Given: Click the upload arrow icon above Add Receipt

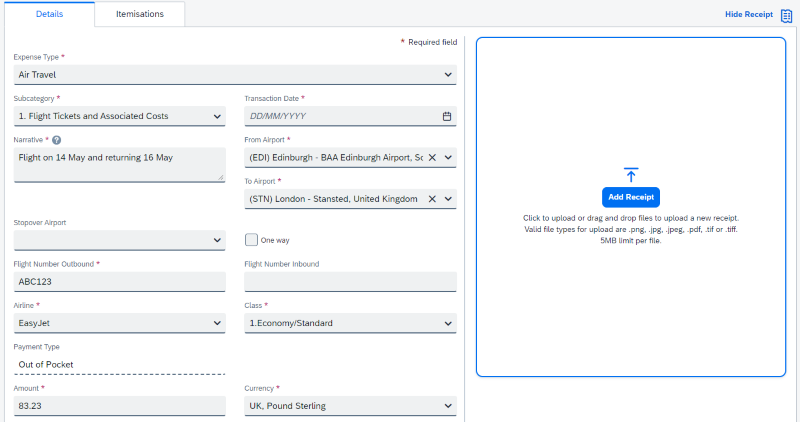Looking at the screenshot, I should point(630,175).
